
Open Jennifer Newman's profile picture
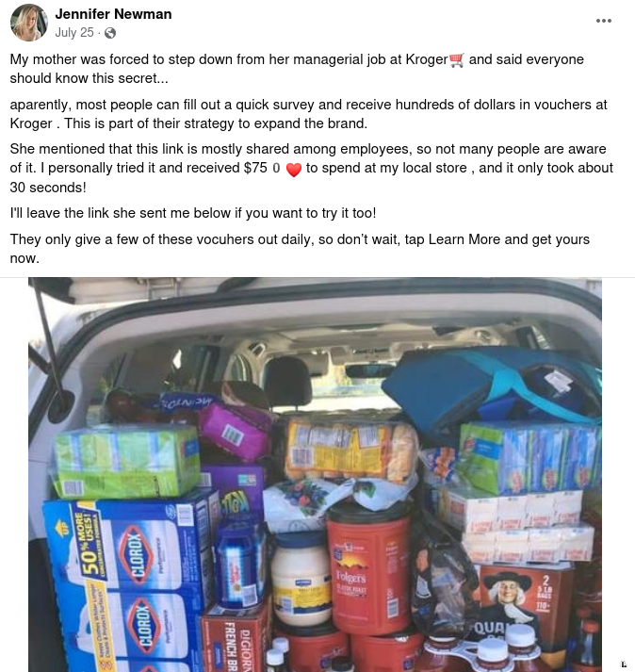point(28,23)
